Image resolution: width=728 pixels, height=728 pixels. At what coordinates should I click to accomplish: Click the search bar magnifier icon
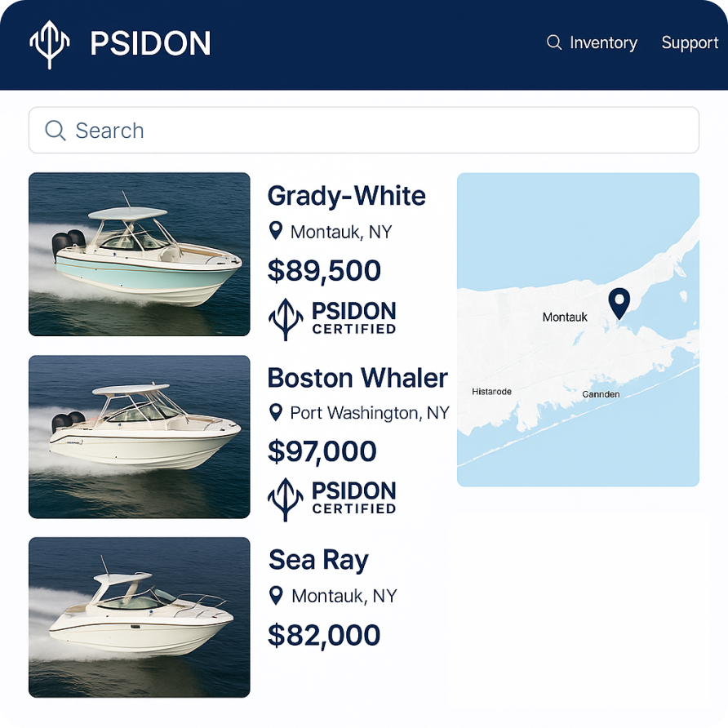(x=55, y=131)
